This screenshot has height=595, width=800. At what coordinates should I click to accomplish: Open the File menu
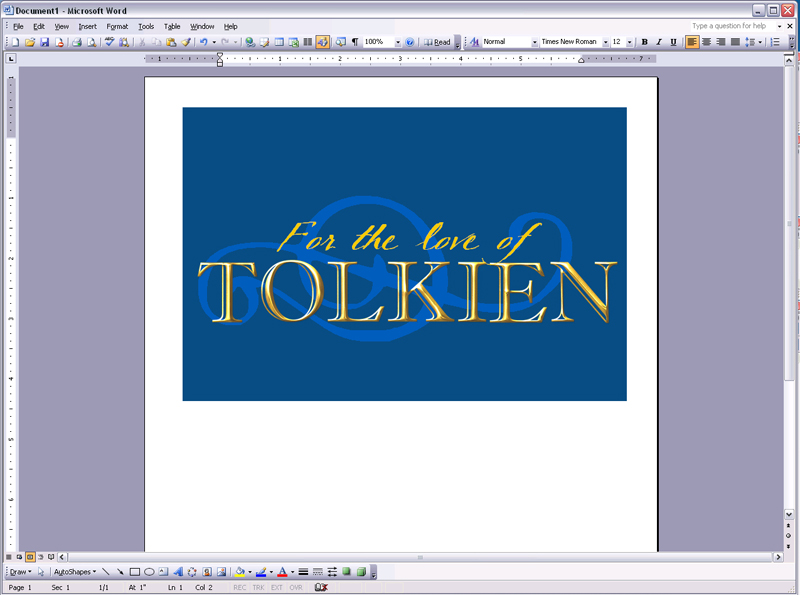18,27
